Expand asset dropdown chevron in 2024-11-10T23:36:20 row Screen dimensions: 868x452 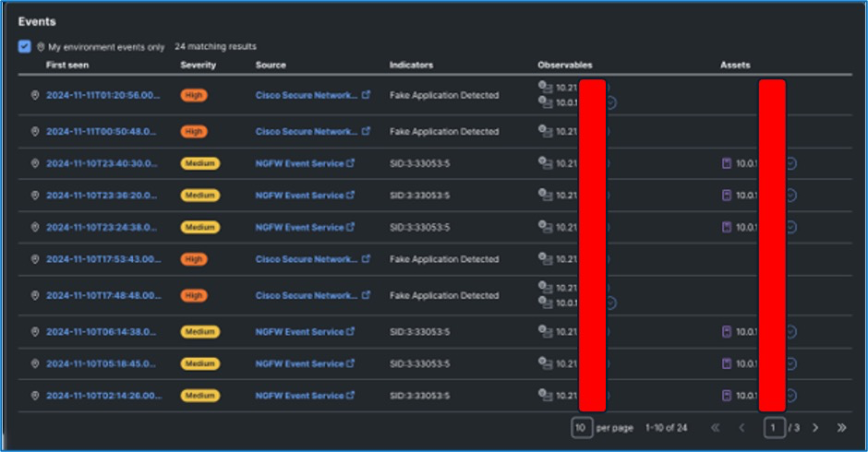pyautogui.click(x=792, y=196)
